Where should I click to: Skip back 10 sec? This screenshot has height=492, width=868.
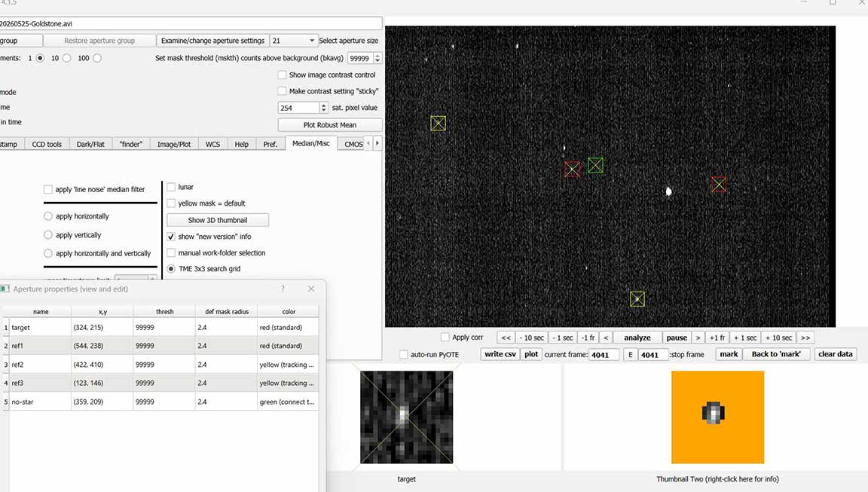point(531,338)
